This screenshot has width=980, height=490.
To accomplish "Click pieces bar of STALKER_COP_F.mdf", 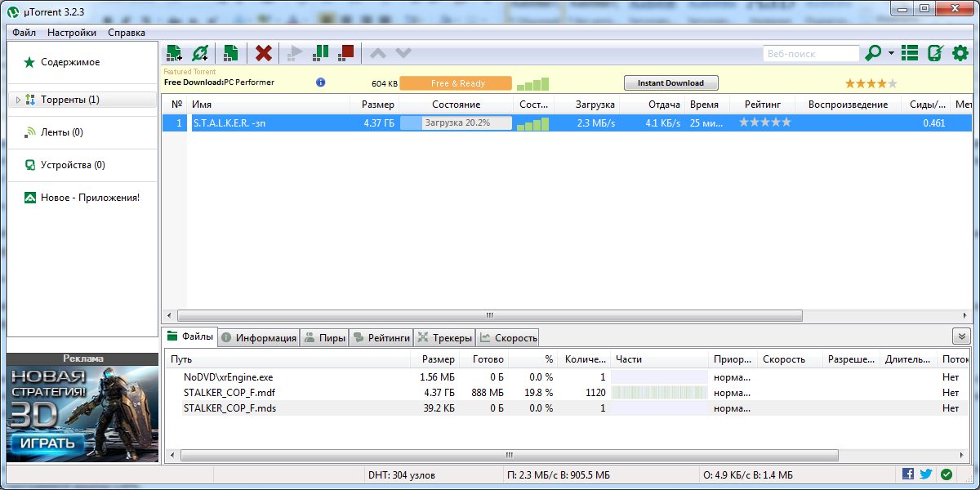I will coord(659,393).
